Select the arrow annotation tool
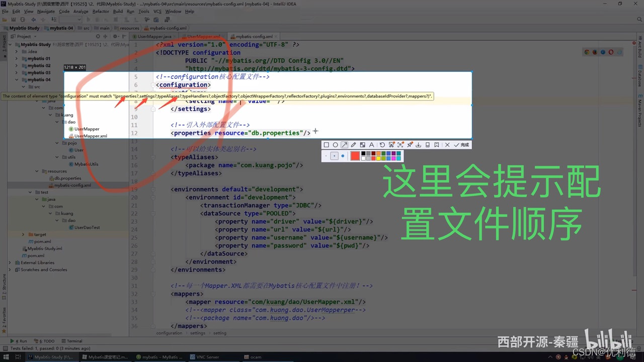The width and height of the screenshot is (644, 362). pos(344,145)
